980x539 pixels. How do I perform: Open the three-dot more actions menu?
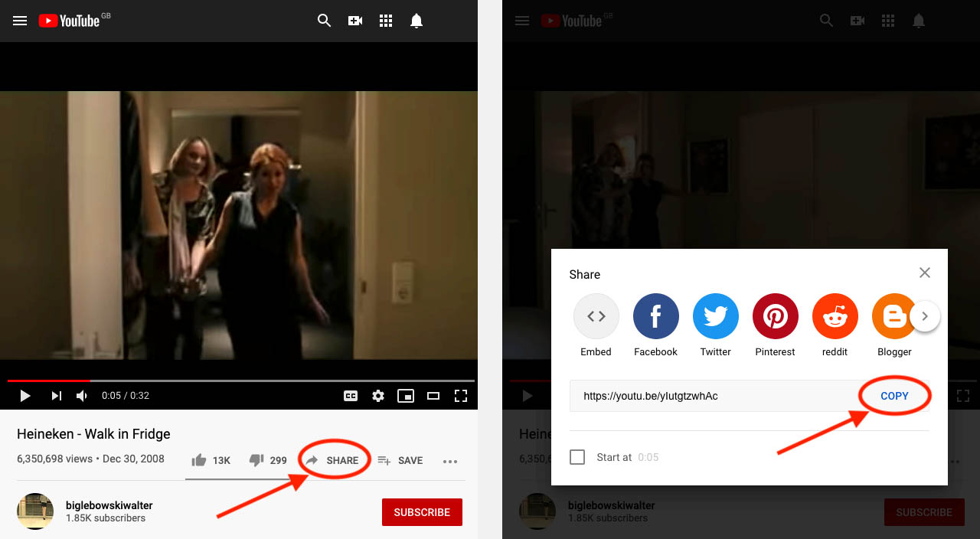(450, 461)
